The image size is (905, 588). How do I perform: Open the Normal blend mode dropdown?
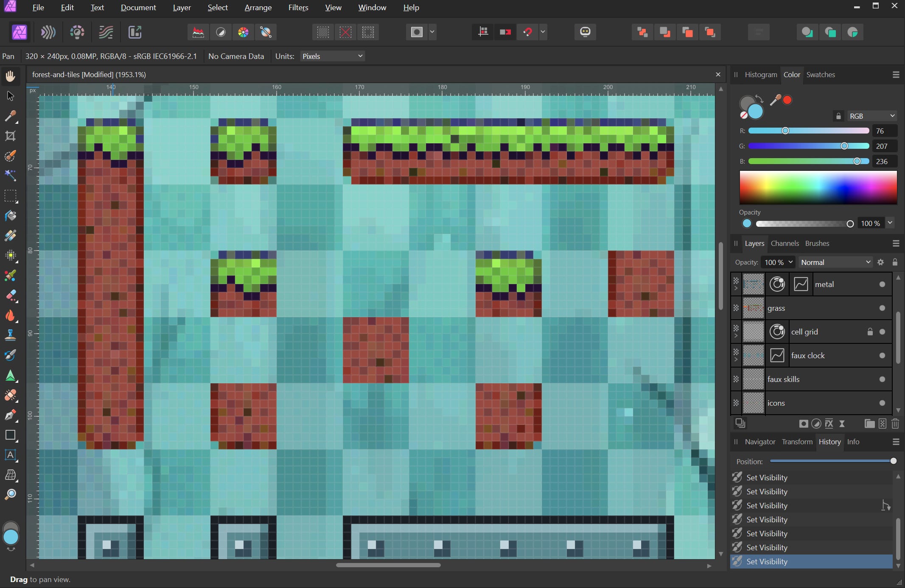coord(835,262)
